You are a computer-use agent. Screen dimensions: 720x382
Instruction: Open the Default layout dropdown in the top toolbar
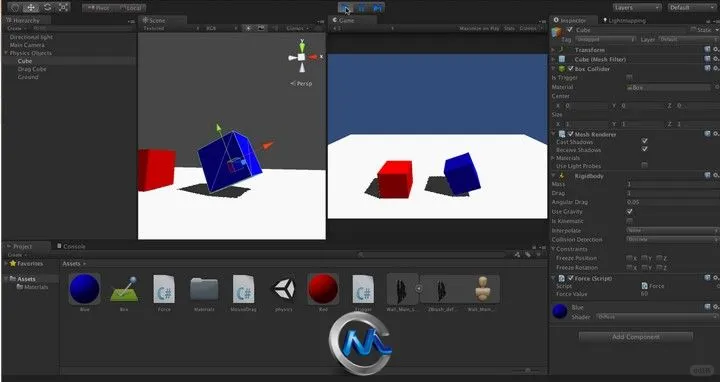point(692,7)
